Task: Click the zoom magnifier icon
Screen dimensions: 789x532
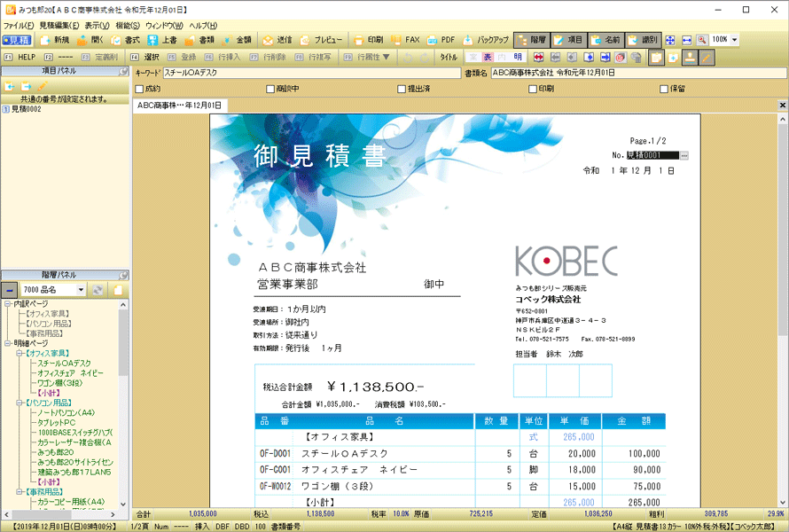Action: 702,40
